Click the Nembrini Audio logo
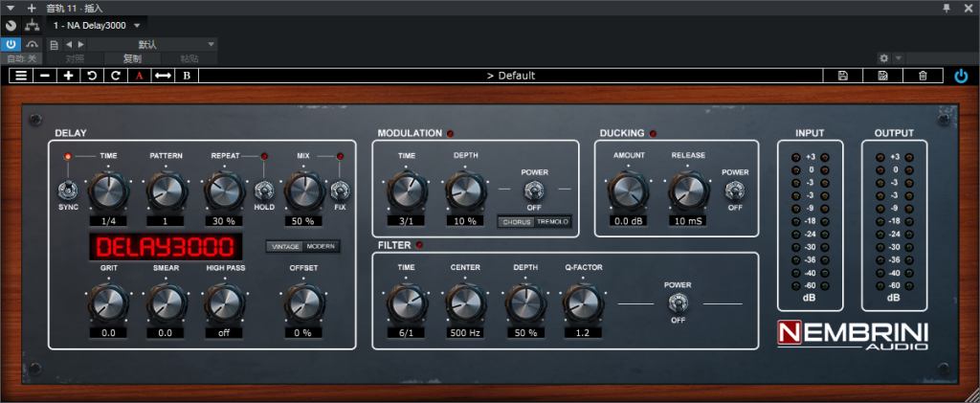The height and width of the screenshot is (403, 980). 853,335
